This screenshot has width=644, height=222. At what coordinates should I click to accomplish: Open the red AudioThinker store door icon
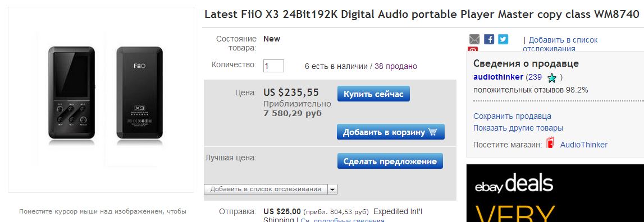[x=550, y=144]
